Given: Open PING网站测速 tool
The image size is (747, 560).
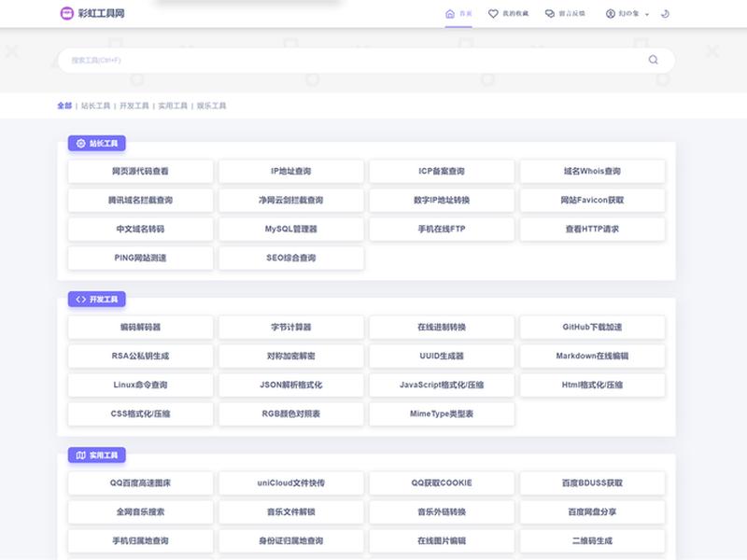Looking at the screenshot, I should click(141, 259).
